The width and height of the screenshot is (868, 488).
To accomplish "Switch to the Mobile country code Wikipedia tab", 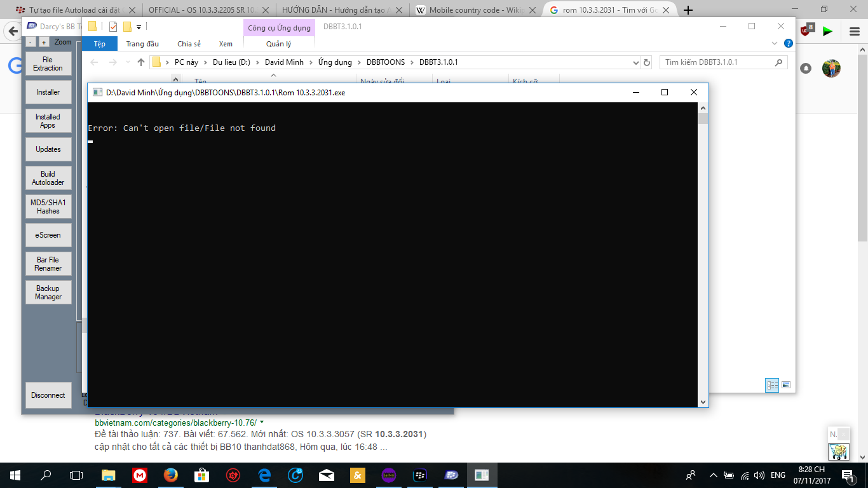I will click(x=475, y=10).
